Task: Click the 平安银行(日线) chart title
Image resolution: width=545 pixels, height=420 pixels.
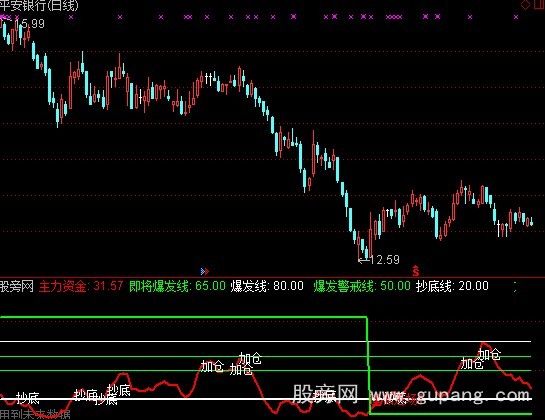Action: (39, 5)
